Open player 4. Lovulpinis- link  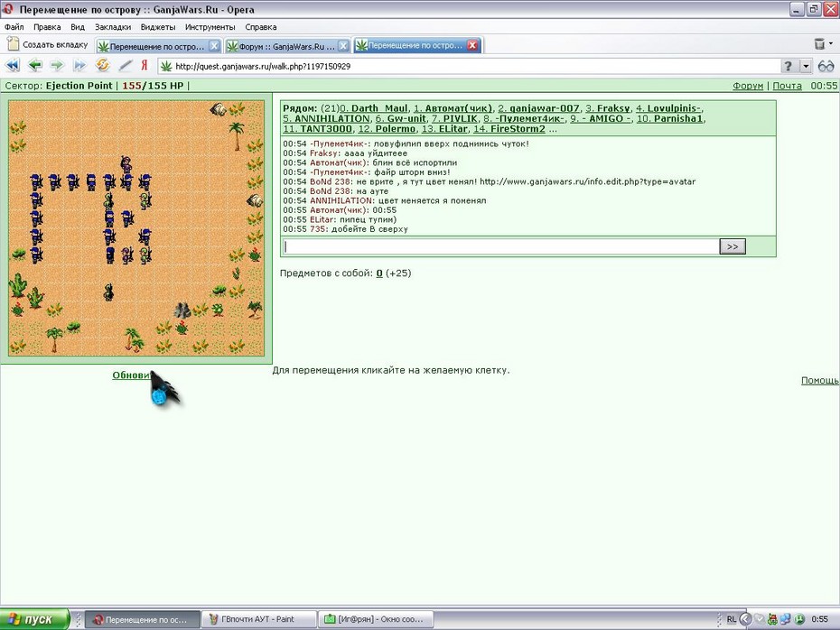[668, 108]
